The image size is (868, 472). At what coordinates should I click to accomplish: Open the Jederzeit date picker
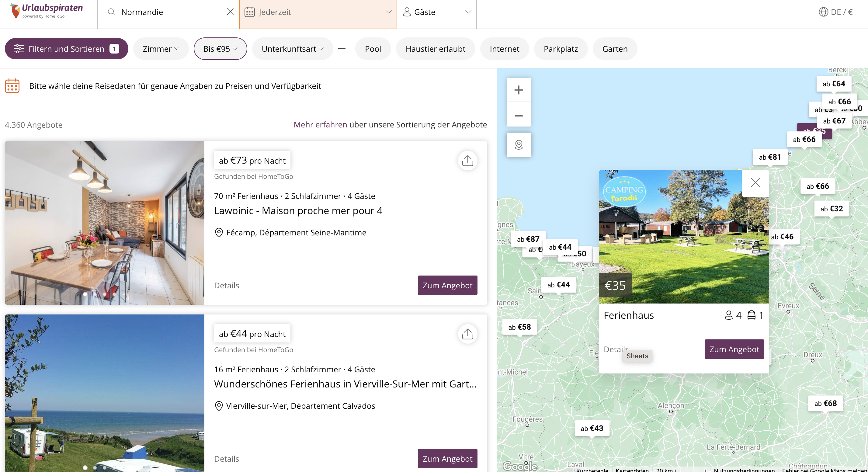[x=318, y=12]
